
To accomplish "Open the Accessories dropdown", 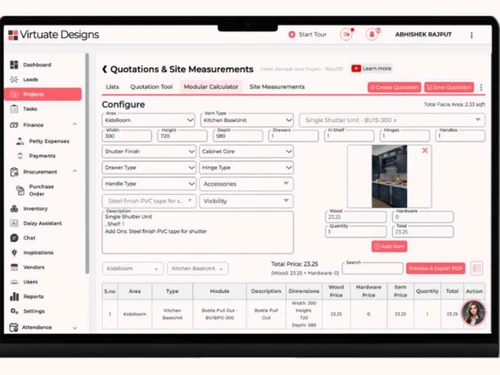I will pos(246,184).
